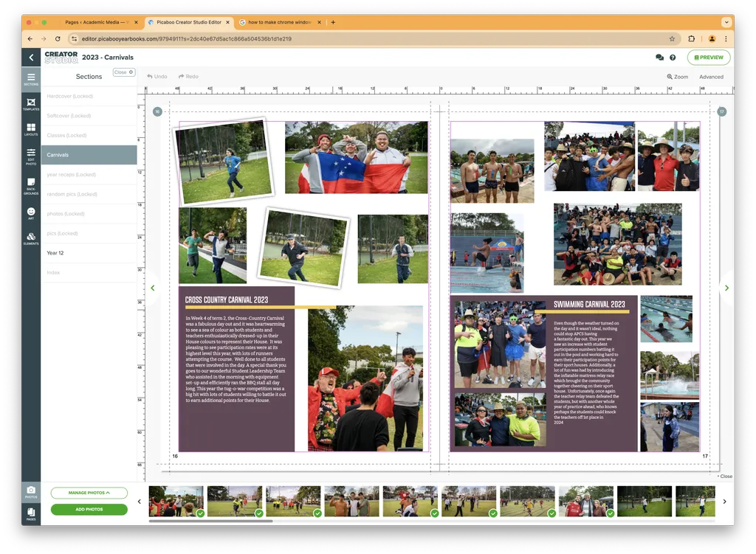The width and height of the screenshot is (756, 554).
Task: Close the how to make chrome window tab
Action: [x=319, y=22]
